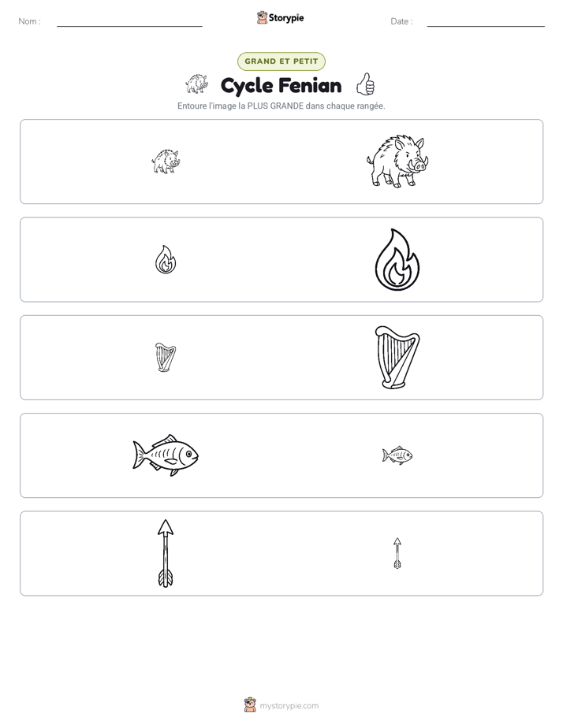563x728 pixels.
Task: Click the thumbs-up icon beside the title
Action: tap(366, 84)
